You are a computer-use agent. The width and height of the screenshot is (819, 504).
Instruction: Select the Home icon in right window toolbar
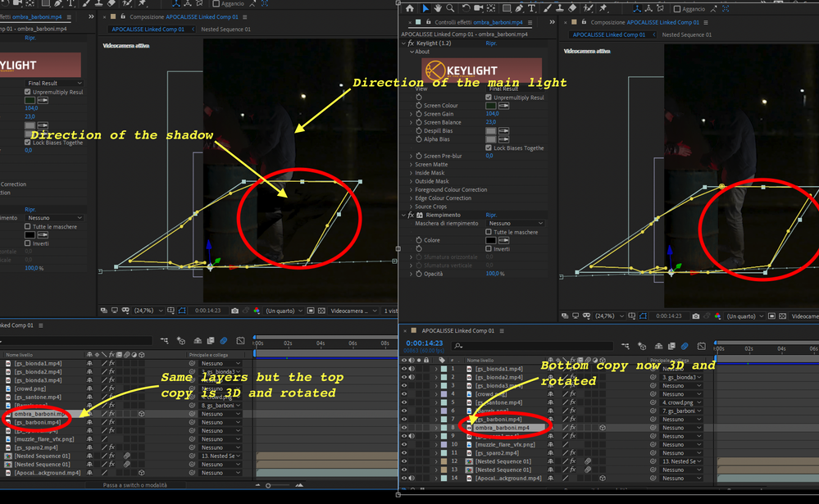[410, 8]
